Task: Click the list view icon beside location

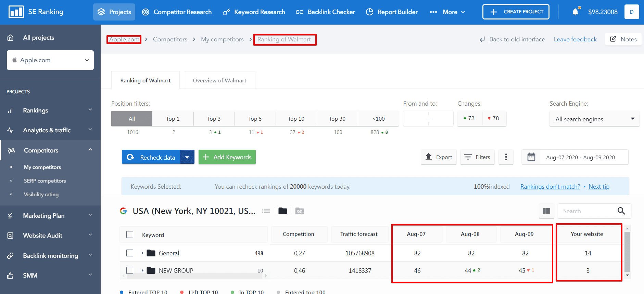Action: click(266, 211)
